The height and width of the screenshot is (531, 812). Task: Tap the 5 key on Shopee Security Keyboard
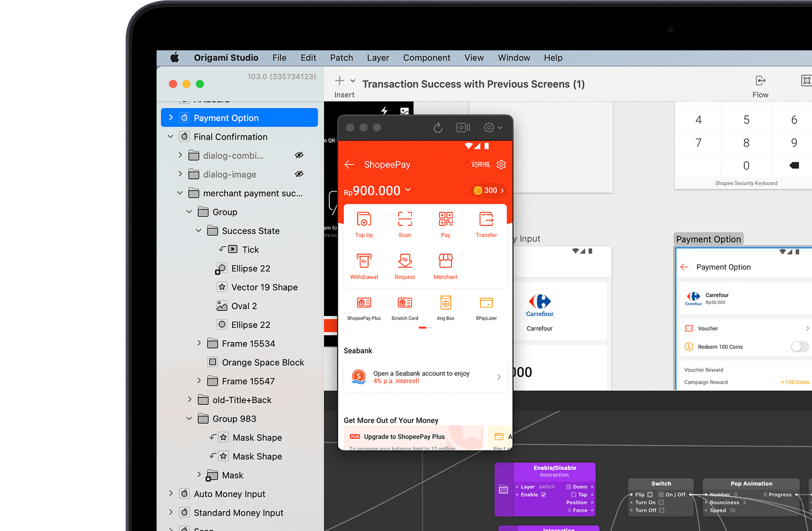click(x=746, y=120)
